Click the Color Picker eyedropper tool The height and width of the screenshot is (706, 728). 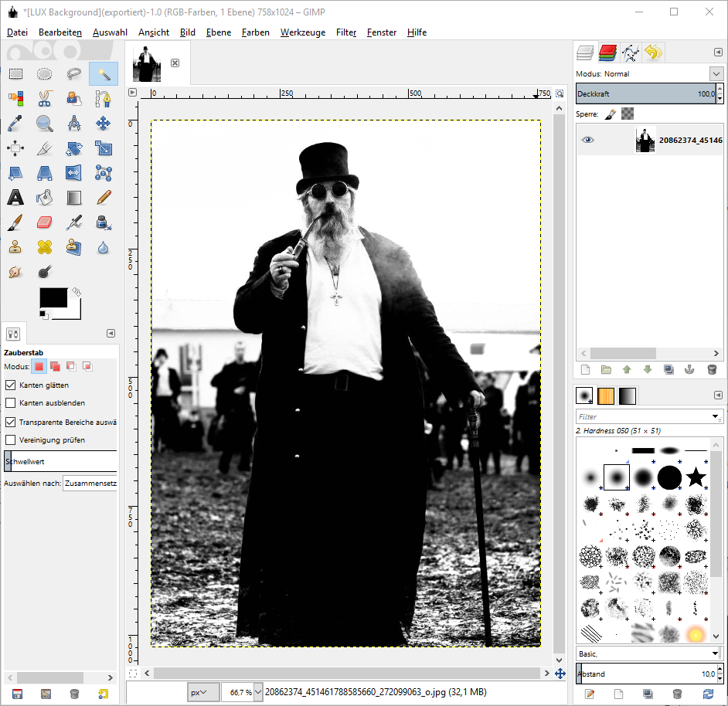point(15,124)
